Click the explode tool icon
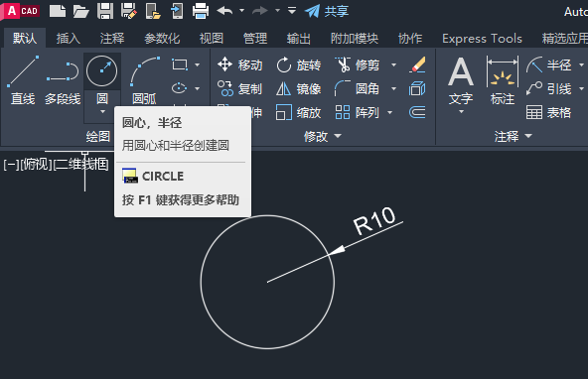 coord(417,88)
